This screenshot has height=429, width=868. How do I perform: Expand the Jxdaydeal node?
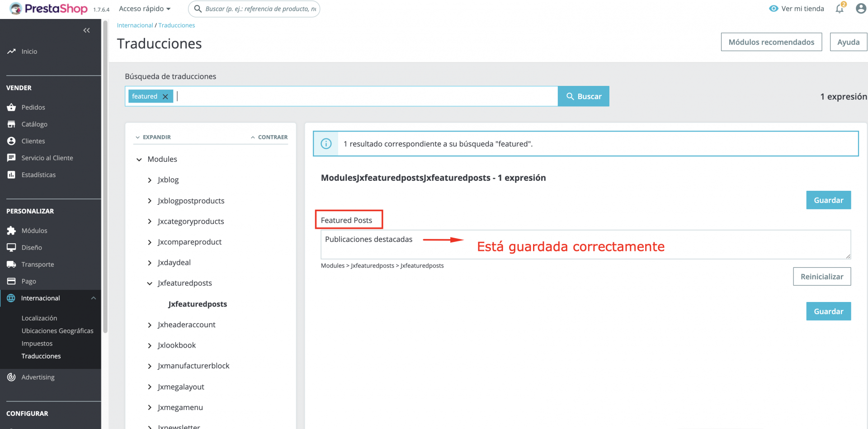tap(150, 263)
